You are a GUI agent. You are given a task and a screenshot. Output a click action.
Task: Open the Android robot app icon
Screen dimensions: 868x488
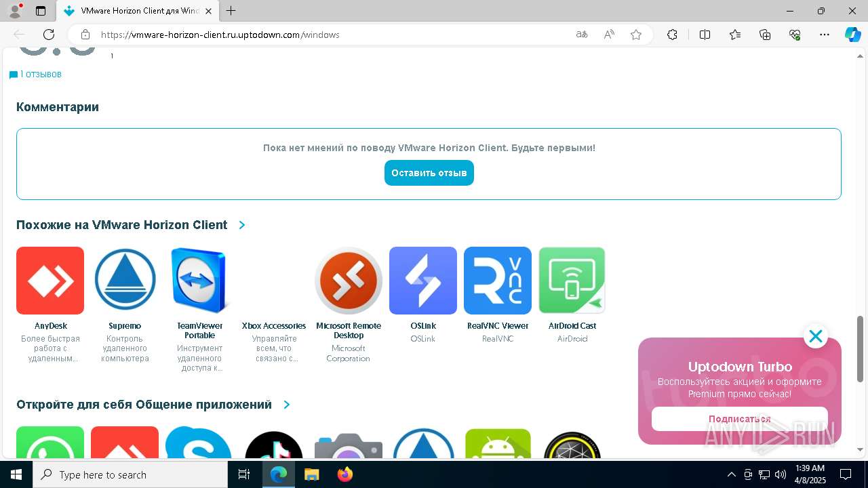498,443
